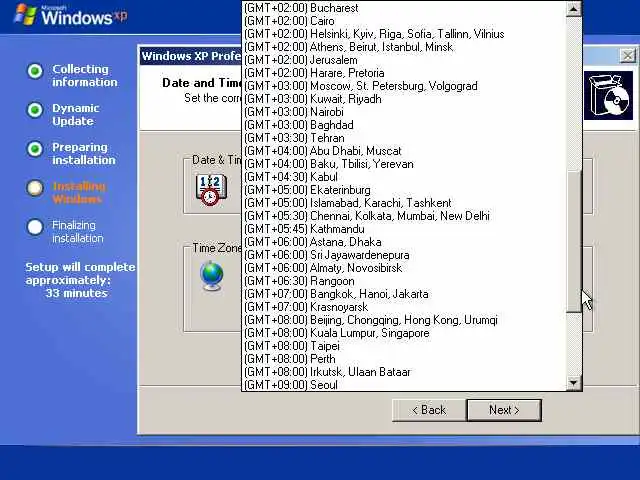This screenshot has width=640, height=480.
Task: Select (GMT+04:30) Kabul
Action: [404, 177]
